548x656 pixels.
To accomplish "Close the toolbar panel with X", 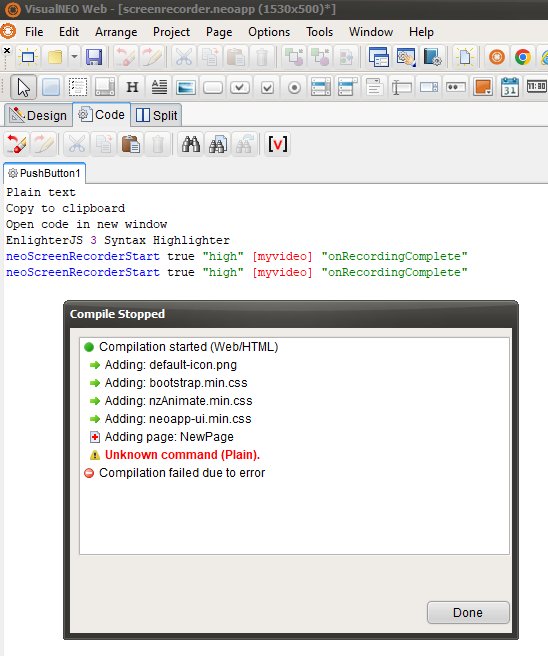I will point(7,50).
